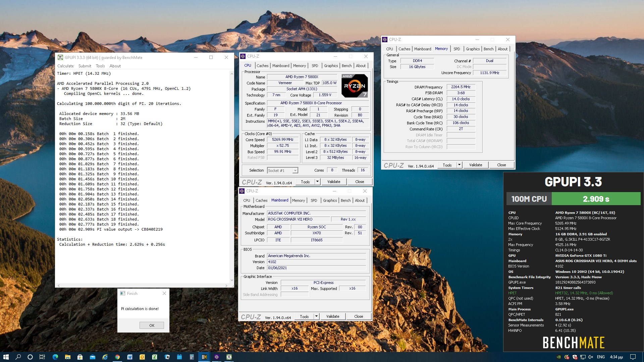Switch to Google Chrome on taskbar
Image resolution: width=644 pixels, height=362 pixels.
tap(117, 357)
